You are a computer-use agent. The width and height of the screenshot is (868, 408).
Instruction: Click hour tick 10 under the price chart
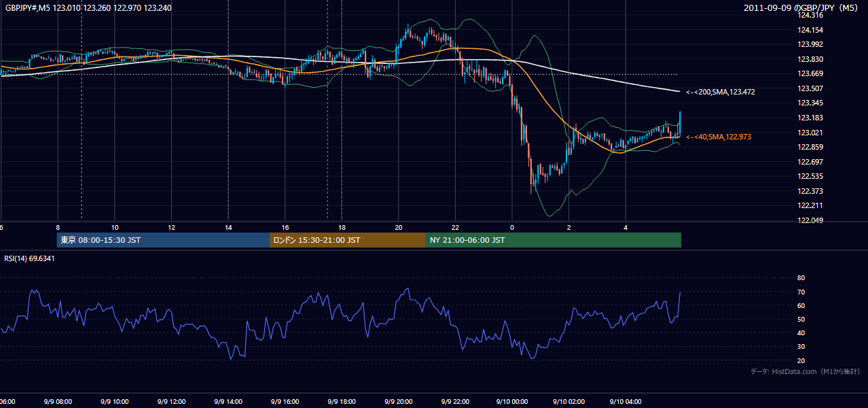(x=115, y=227)
